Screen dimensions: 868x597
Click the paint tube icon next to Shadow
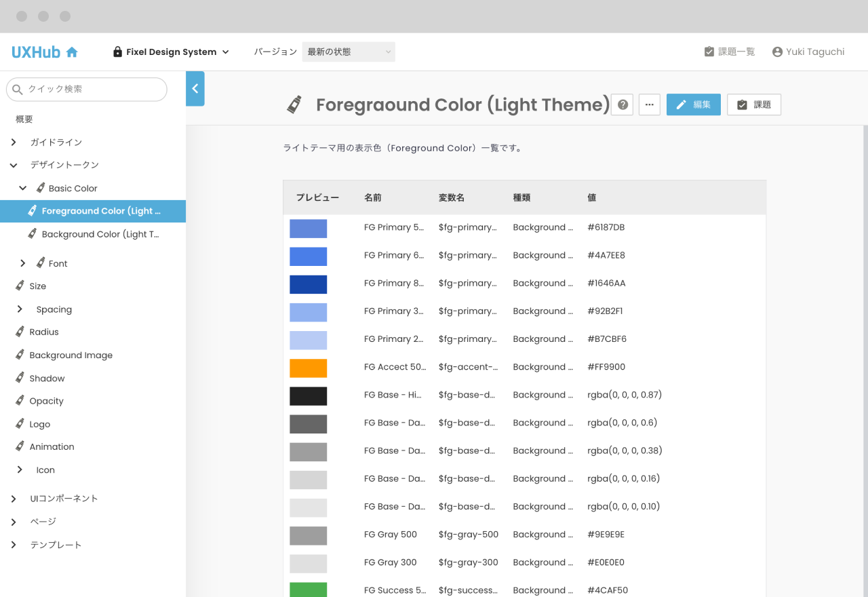[x=20, y=379]
